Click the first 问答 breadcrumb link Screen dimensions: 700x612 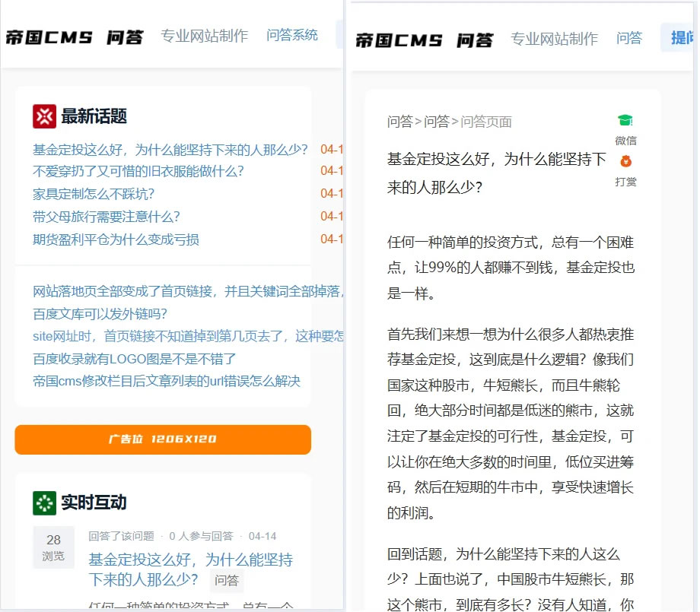tap(400, 122)
